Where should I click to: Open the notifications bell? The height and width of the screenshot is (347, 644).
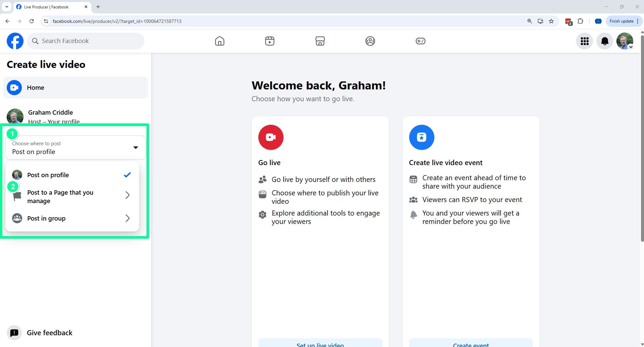coord(605,41)
